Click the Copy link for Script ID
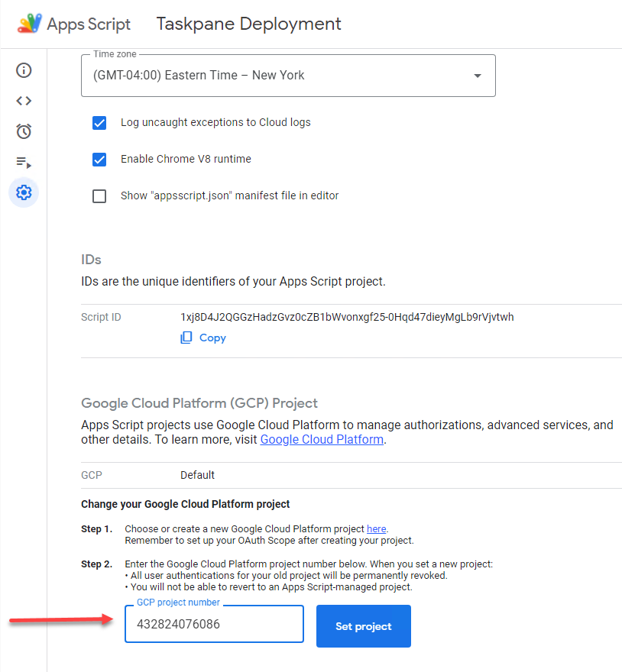 point(212,338)
